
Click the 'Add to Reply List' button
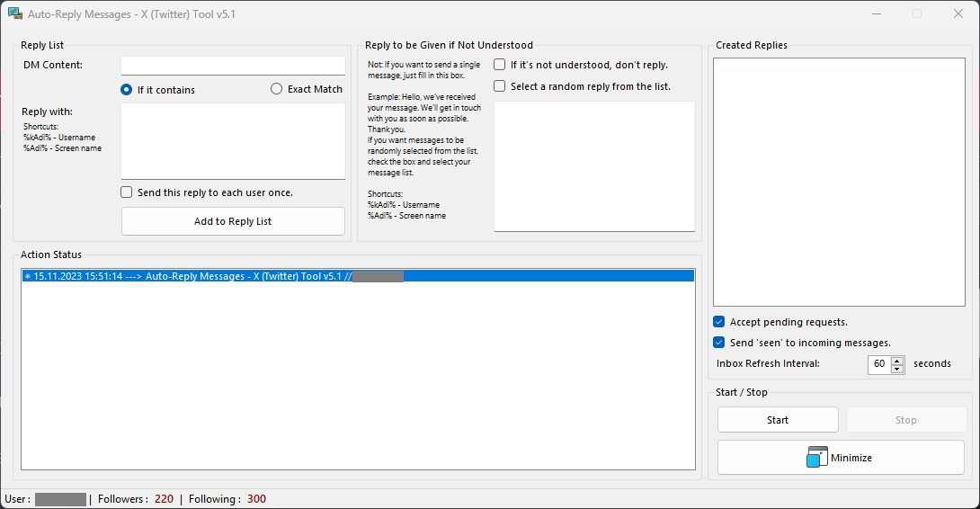click(233, 221)
